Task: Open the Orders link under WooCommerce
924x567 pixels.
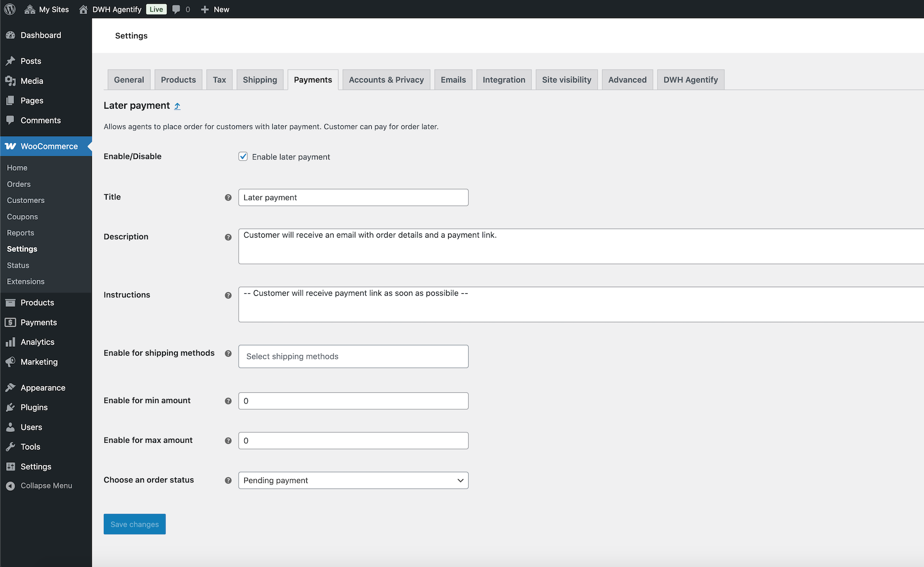Action: click(19, 184)
